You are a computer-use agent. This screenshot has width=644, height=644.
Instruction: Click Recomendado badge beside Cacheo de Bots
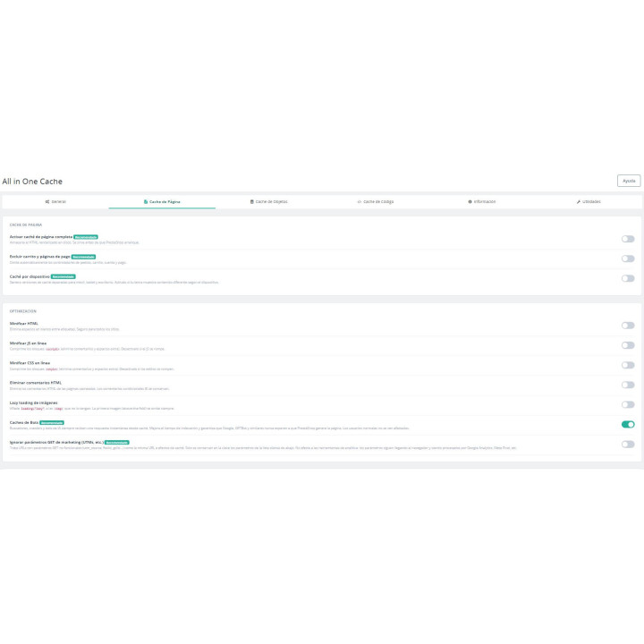pos(52,422)
